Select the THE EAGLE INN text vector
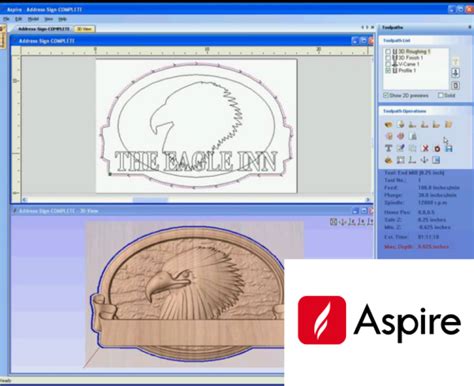 (196, 161)
